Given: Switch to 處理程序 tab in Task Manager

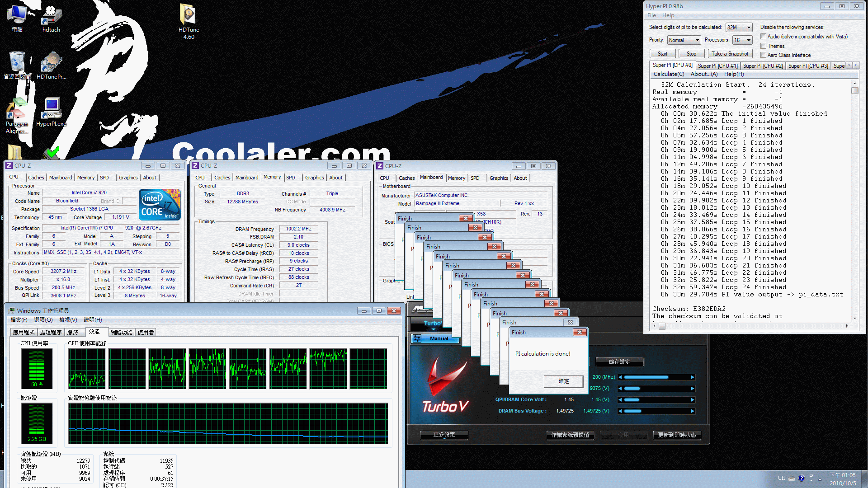Looking at the screenshot, I should [51, 333].
